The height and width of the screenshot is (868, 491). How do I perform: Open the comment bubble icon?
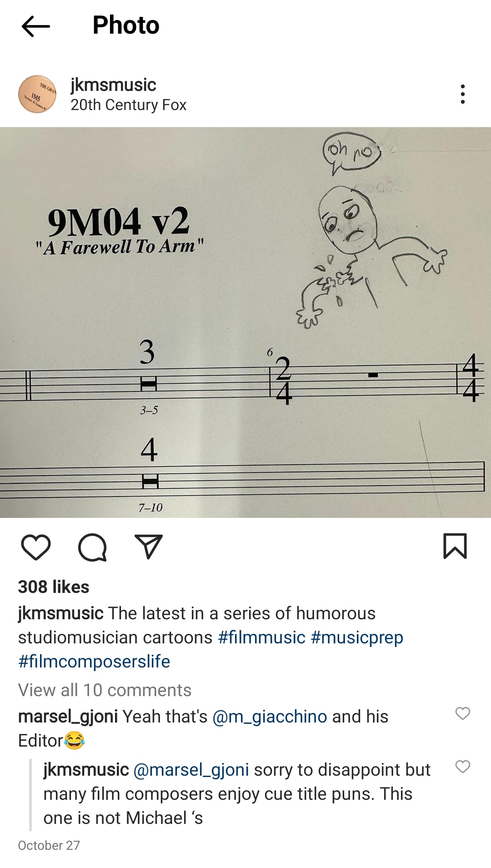pos(92,547)
